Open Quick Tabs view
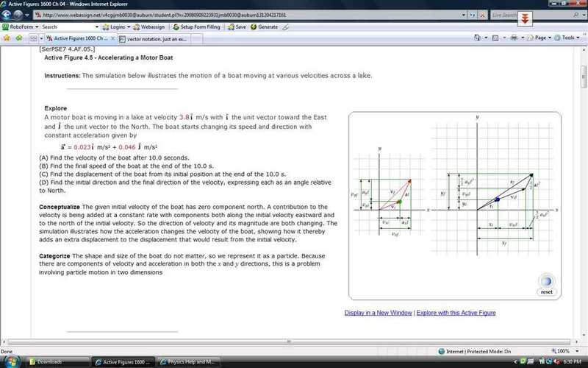The height and width of the screenshot is (368, 588). point(34,38)
